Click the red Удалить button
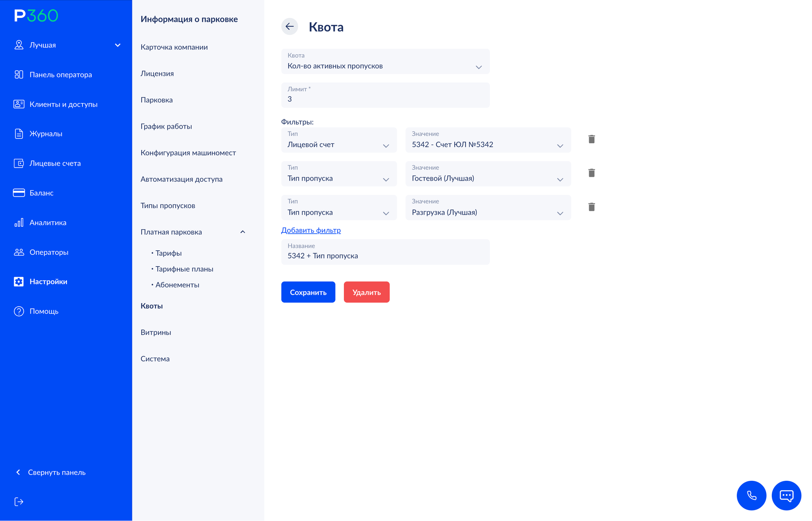 tap(367, 292)
